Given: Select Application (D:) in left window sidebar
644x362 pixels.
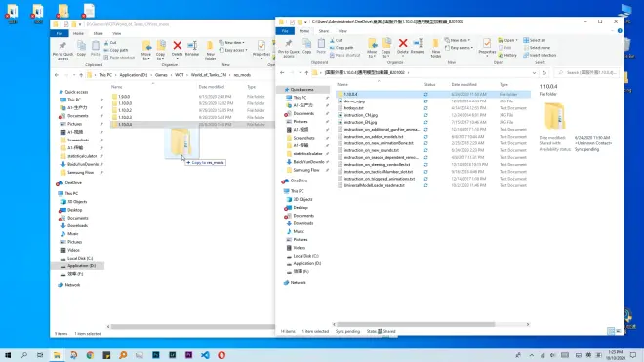Looking at the screenshot, I should click(81, 266).
